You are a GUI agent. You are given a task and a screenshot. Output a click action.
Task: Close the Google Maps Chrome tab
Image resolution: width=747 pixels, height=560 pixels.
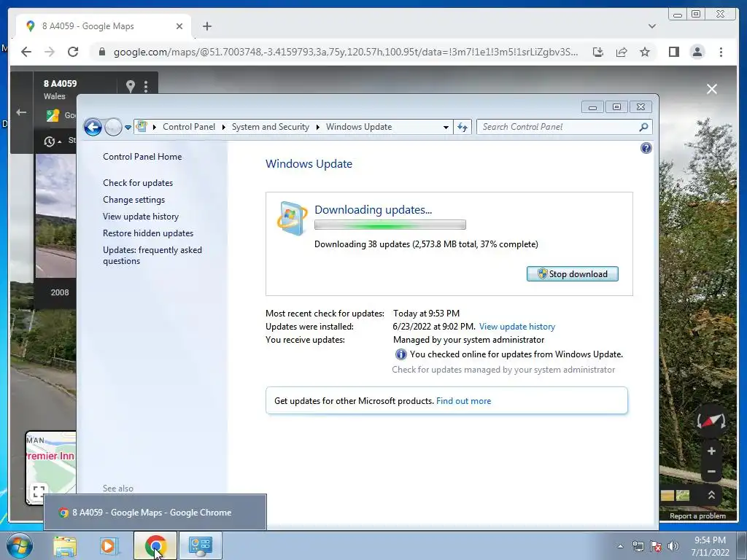point(179,26)
